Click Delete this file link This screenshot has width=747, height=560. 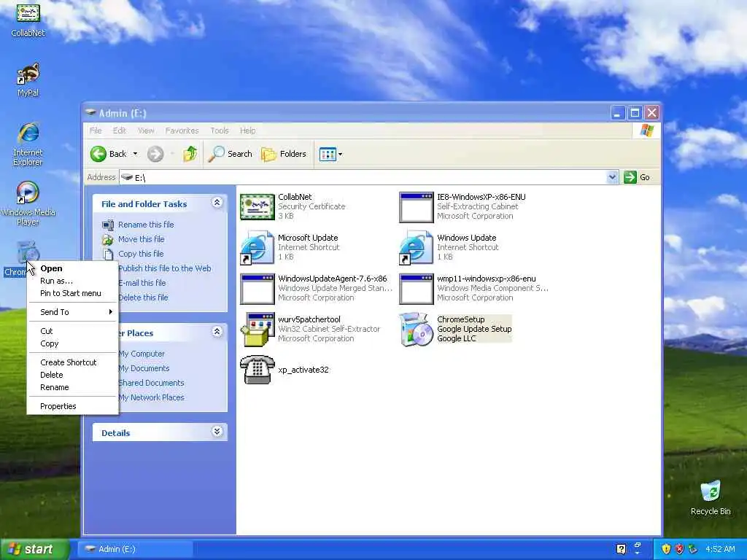144,297
